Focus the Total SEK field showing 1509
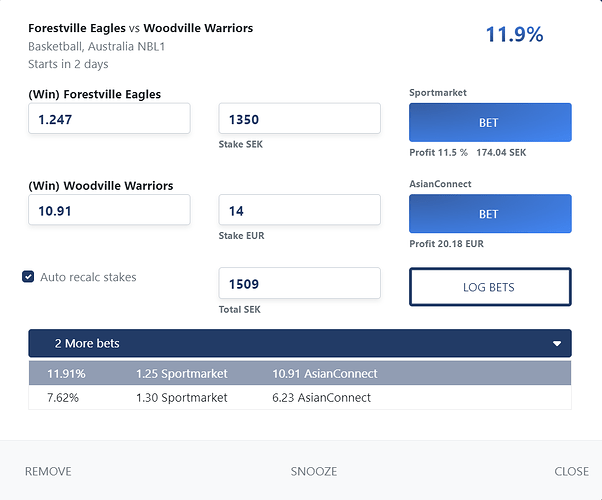 coord(299,283)
